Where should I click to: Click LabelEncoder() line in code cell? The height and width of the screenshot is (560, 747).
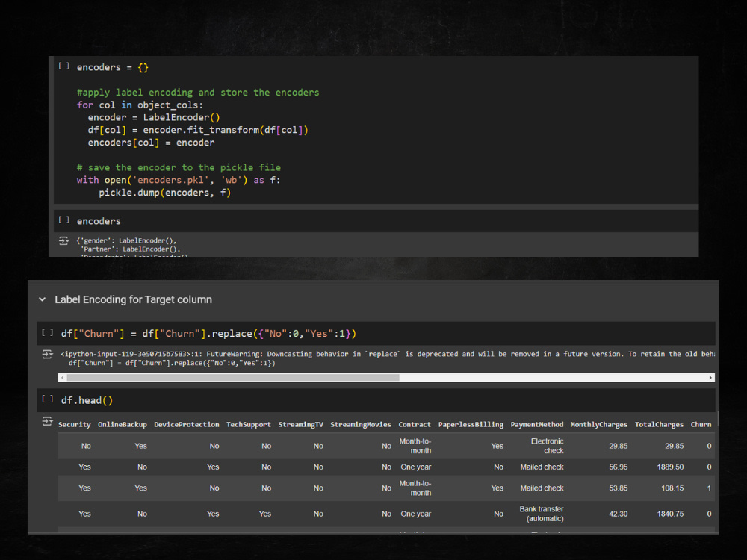[x=154, y=118]
